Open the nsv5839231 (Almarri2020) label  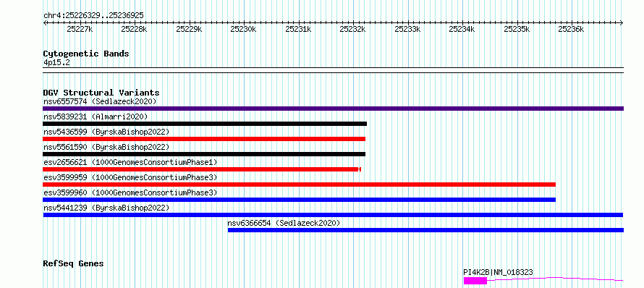pos(96,117)
